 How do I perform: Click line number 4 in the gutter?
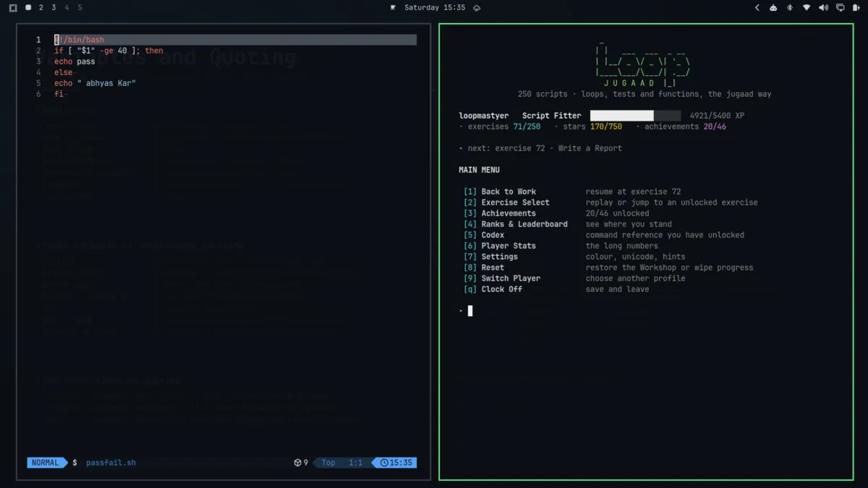[38, 72]
